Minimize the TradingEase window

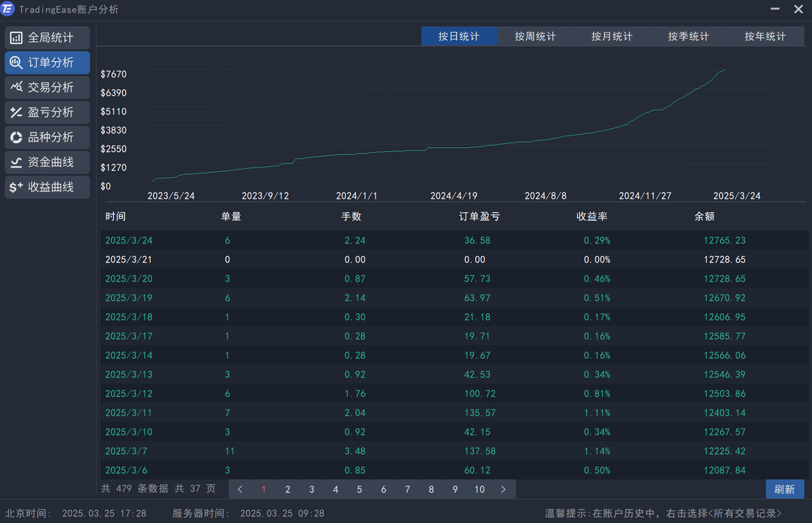coord(775,10)
